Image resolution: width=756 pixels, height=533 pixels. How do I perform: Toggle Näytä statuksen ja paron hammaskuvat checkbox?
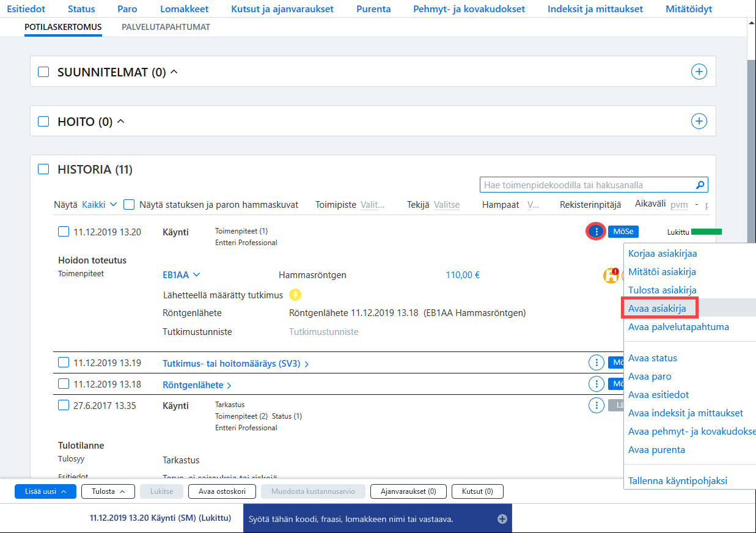pos(129,205)
